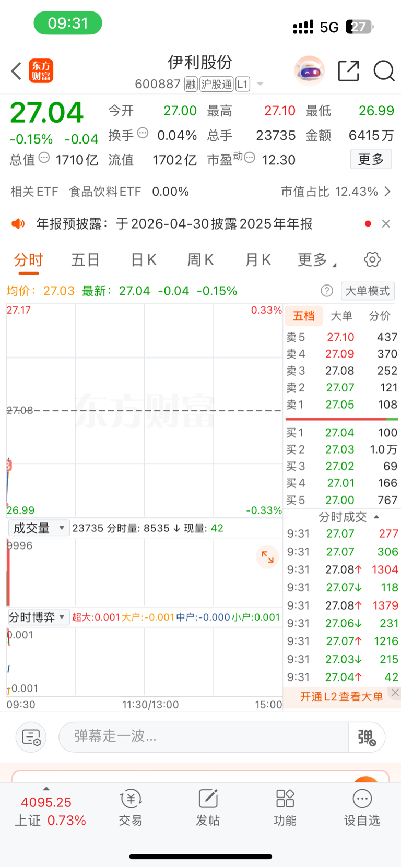Screen dimensions: 401x868
Task: Tap the 弹幕走一波 input field
Action: [x=204, y=737]
